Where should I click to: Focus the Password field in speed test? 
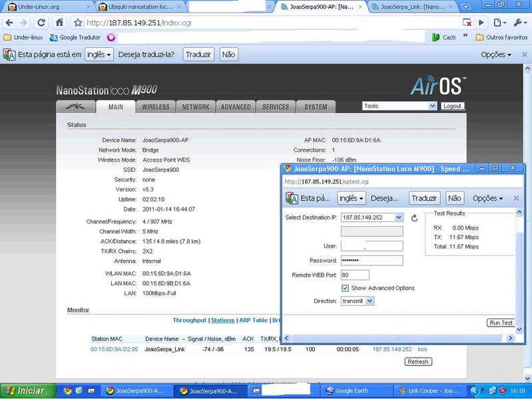tap(372, 261)
